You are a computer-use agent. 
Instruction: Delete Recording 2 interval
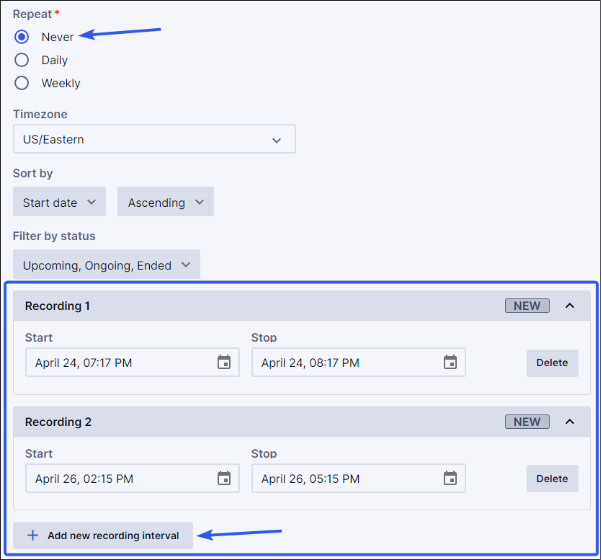coord(552,479)
